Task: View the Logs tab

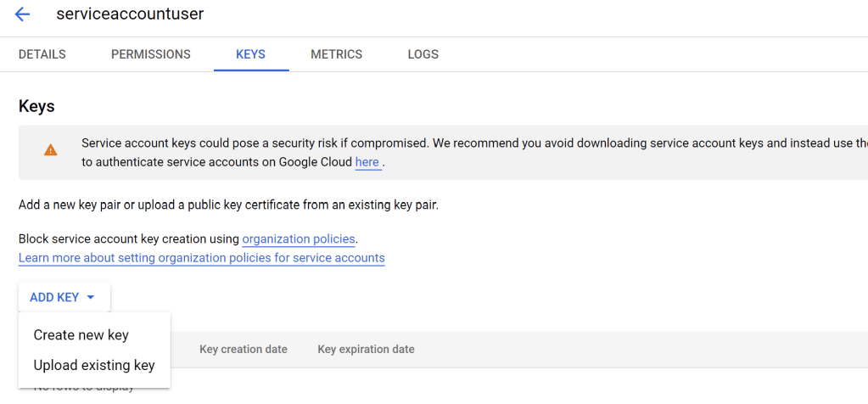Action: click(x=423, y=54)
